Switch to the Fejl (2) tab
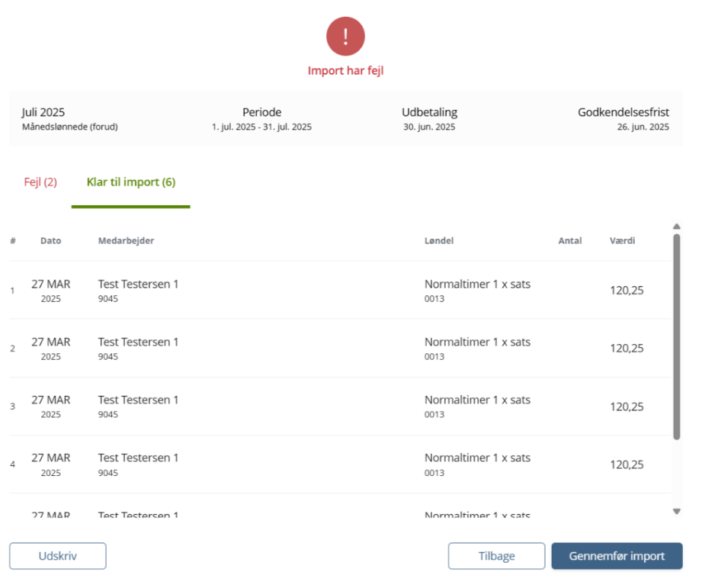 click(x=40, y=183)
